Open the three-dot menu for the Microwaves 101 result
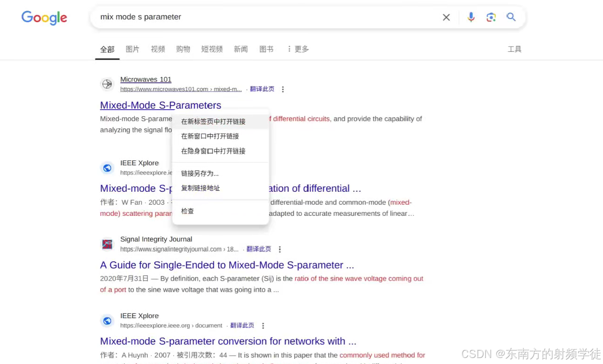The image size is (603, 364). pos(283,89)
